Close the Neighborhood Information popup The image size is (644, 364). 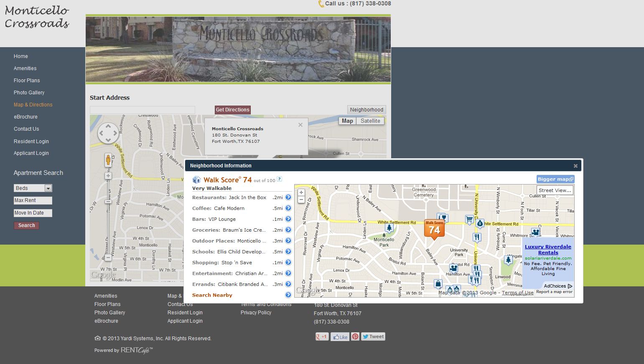[575, 166]
